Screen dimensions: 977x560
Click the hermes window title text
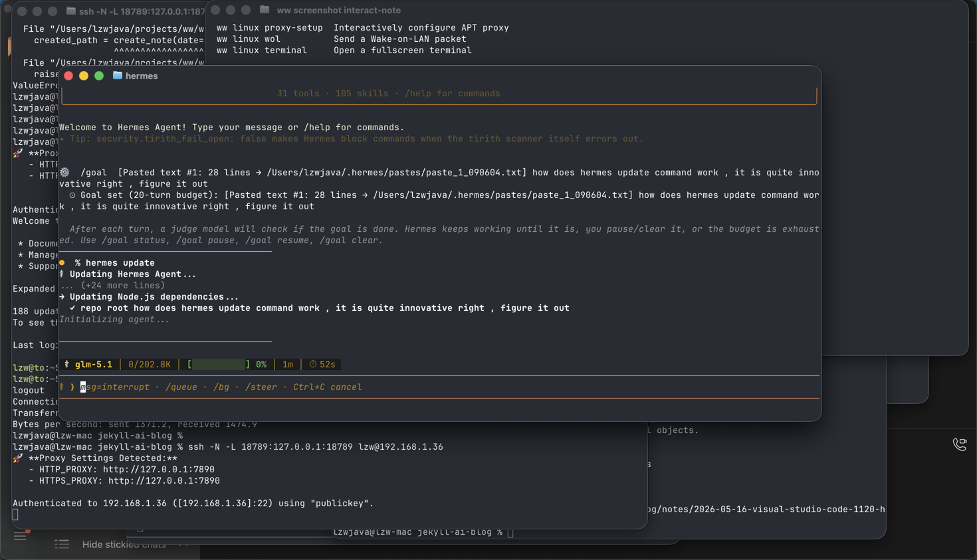pyautogui.click(x=142, y=76)
